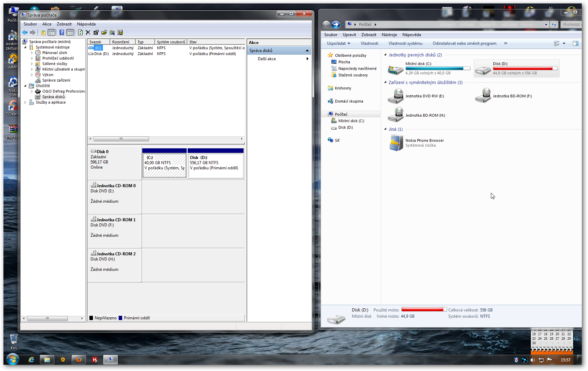
Task: Show more command bar options chevron
Action: 506,43
